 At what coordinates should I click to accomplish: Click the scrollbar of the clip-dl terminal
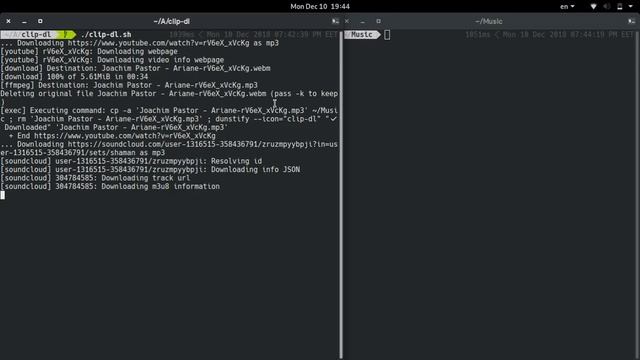341,195
